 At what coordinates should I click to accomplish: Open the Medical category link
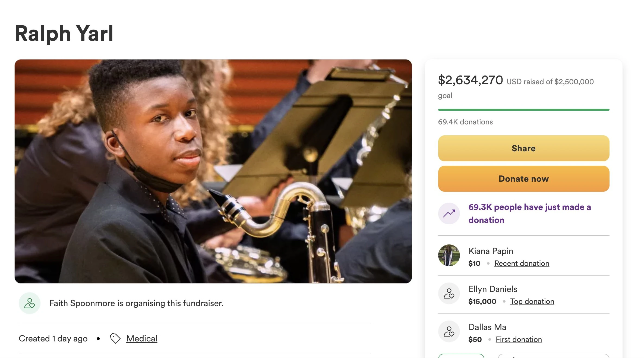tap(142, 338)
